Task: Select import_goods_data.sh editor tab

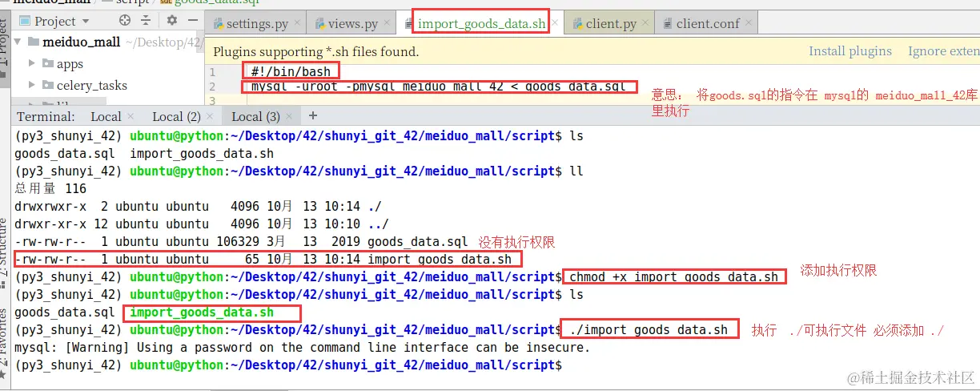Action: (x=481, y=23)
